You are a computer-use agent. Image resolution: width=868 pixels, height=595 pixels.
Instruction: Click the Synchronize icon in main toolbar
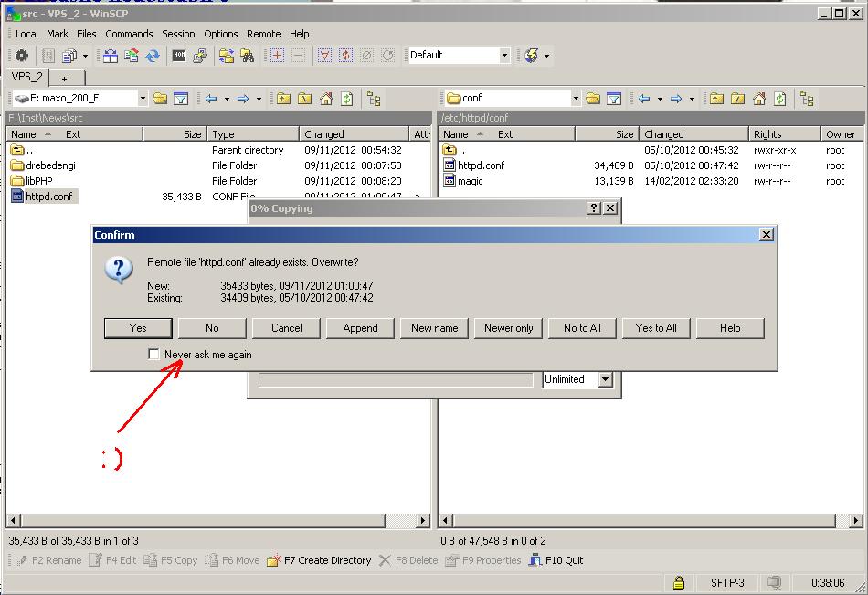point(153,56)
